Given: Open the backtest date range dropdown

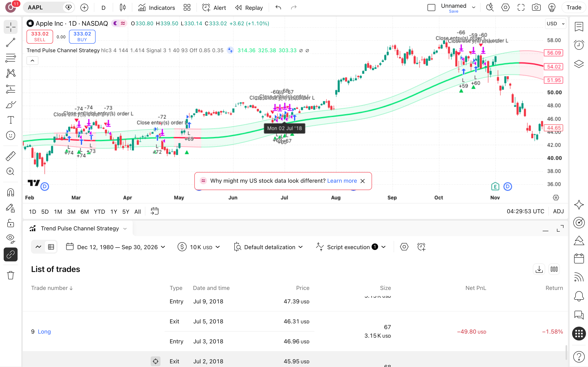Looking at the screenshot, I should pyautogui.click(x=116, y=247).
